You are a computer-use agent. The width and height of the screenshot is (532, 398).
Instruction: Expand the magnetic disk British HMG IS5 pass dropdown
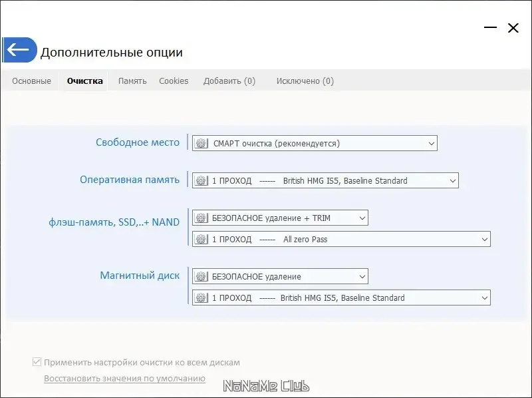484,298
